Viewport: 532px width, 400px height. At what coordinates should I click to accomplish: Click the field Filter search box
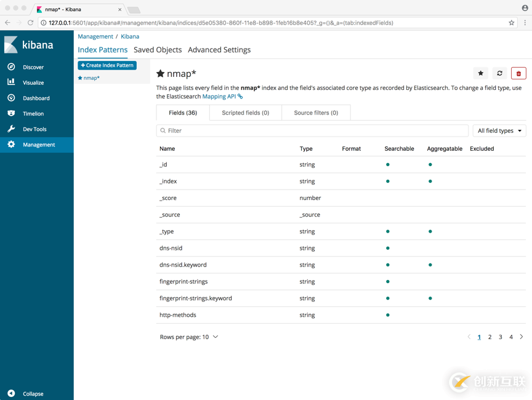312,130
